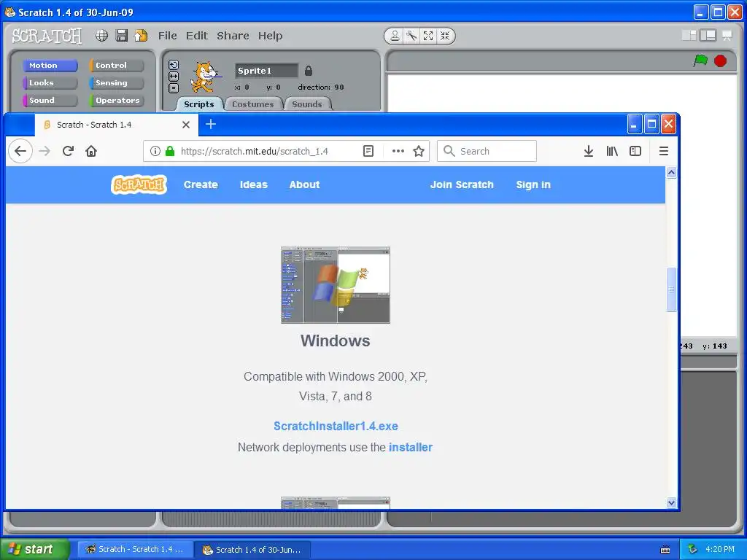Select the Sound blocks category
The width and height of the screenshot is (747, 560).
click(50, 101)
